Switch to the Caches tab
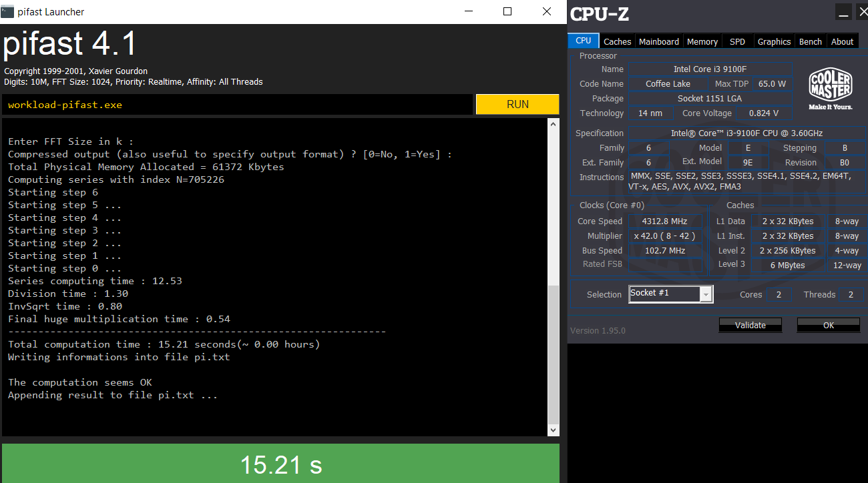The height and width of the screenshot is (483, 868). (x=617, y=41)
